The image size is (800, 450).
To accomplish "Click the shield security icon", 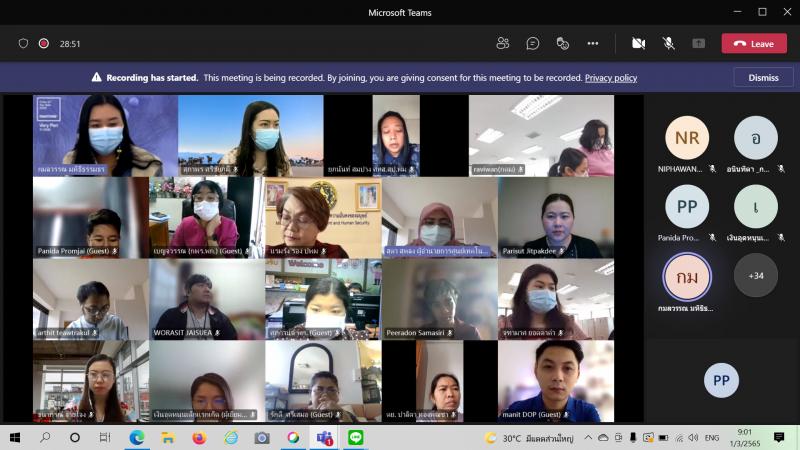I will 23,43.
